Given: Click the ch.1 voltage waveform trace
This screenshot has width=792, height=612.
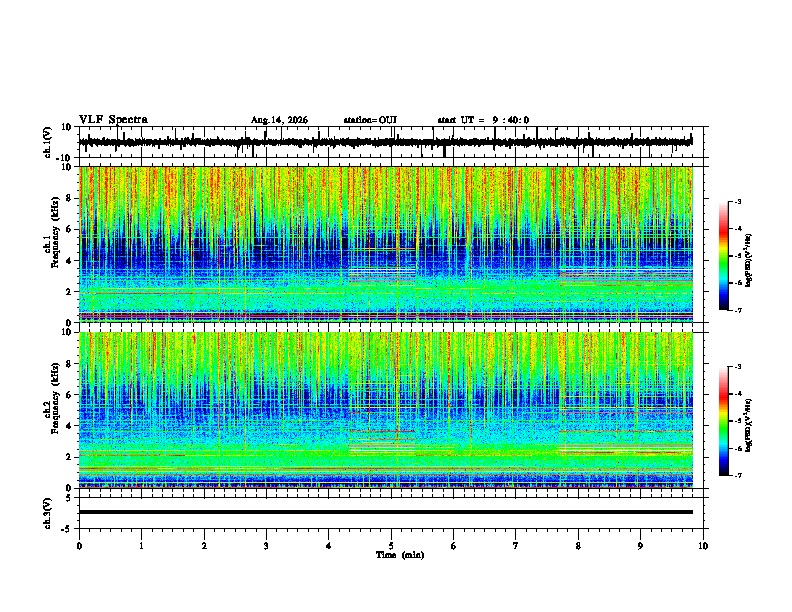Looking at the screenshot, I should tap(385, 142).
